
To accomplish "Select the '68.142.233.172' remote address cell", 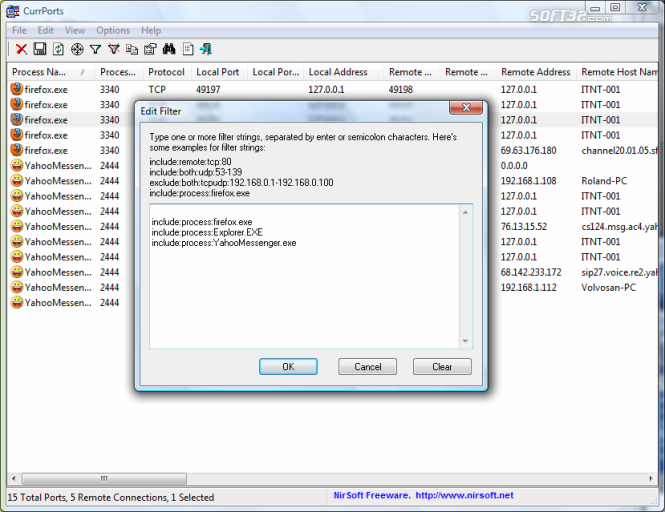I will 531,272.
